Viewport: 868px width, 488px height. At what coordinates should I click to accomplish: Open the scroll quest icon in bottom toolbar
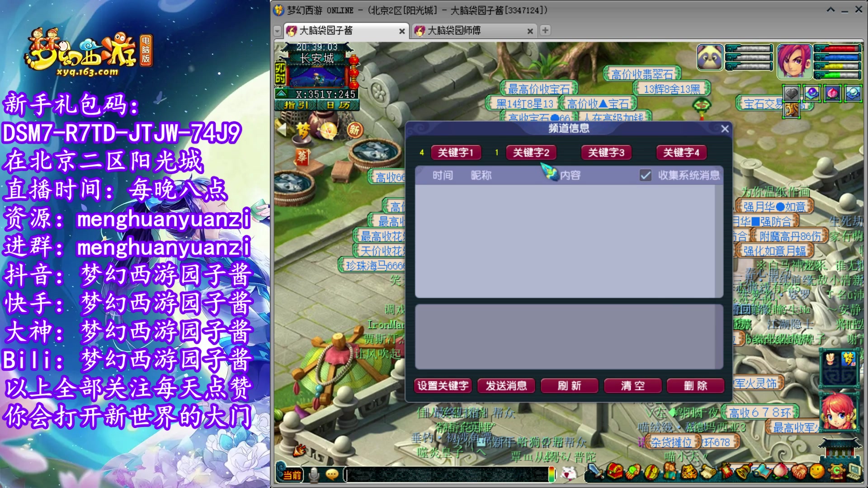coord(708,472)
